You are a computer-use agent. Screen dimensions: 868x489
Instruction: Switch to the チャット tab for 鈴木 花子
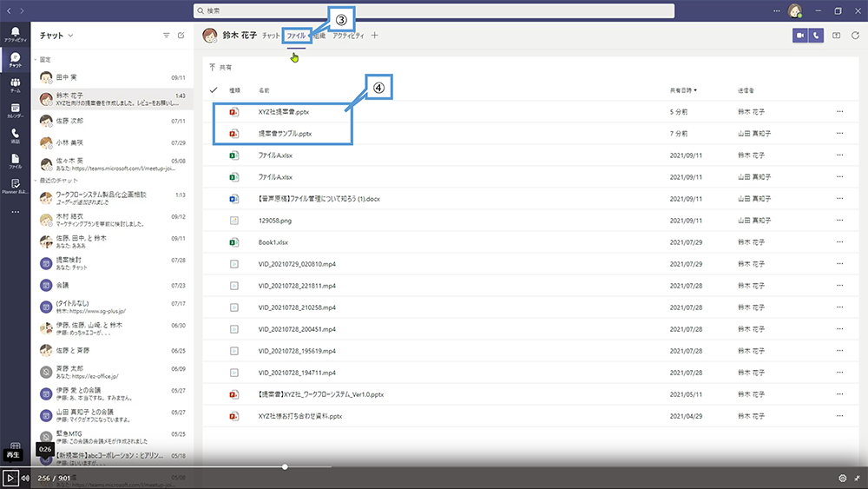pos(271,36)
